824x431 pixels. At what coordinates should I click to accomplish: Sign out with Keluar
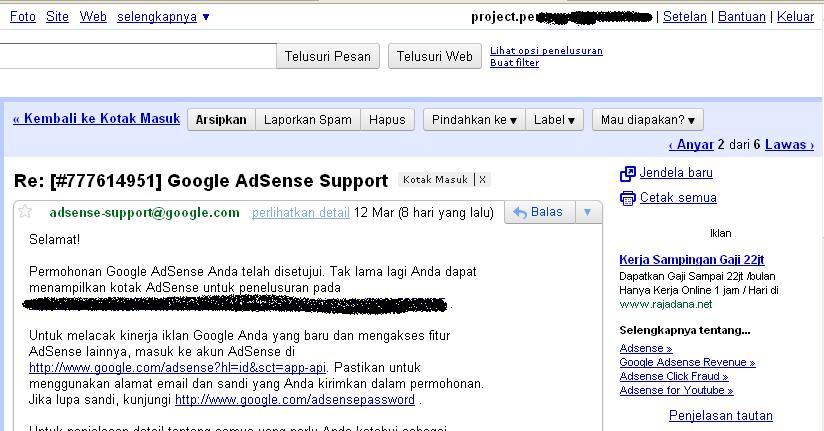(x=795, y=17)
